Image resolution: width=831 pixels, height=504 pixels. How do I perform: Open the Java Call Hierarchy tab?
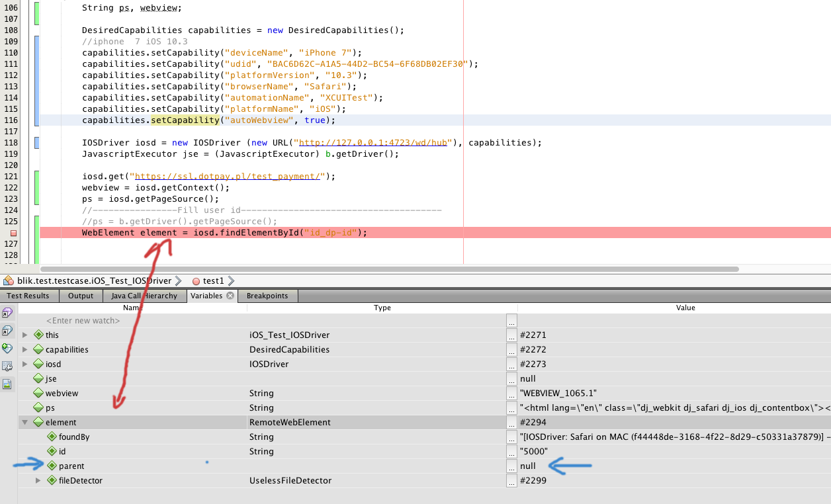pyautogui.click(x=144, y=296)
